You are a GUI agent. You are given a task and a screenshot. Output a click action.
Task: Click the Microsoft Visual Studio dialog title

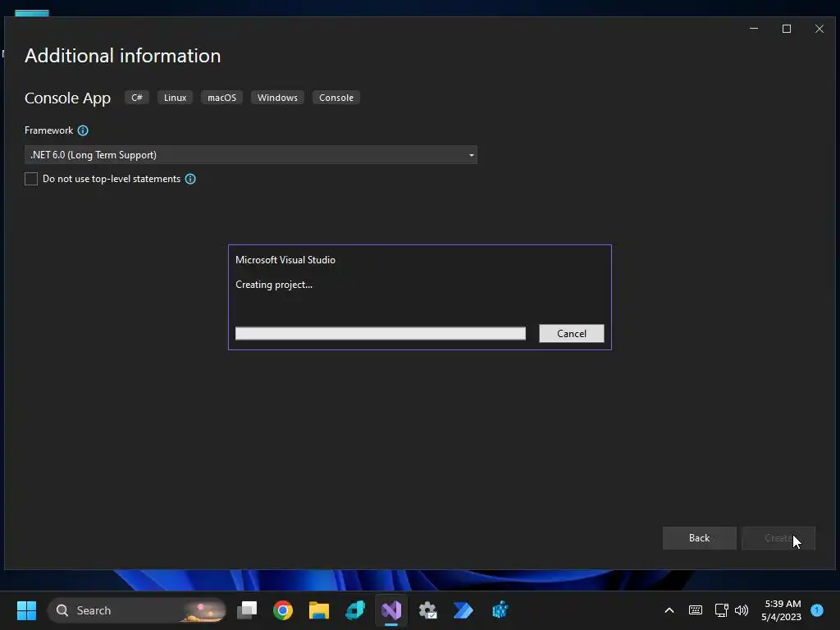point(285,260)
